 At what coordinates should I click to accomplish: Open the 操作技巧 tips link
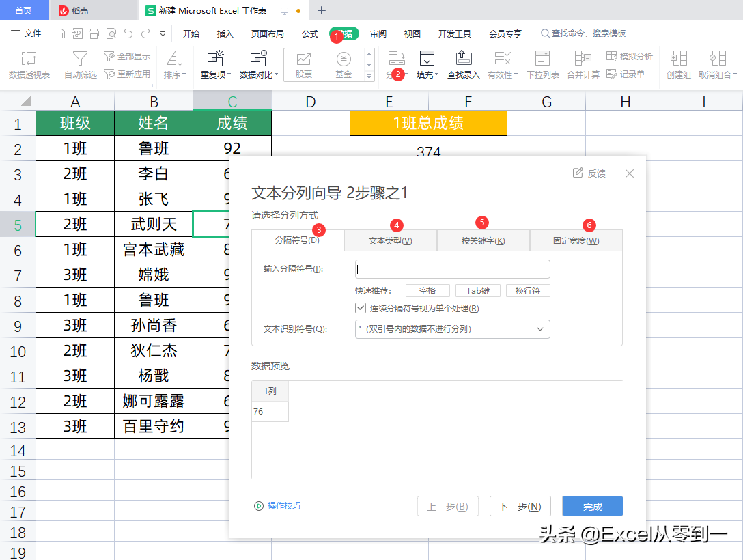pos(278,506)
